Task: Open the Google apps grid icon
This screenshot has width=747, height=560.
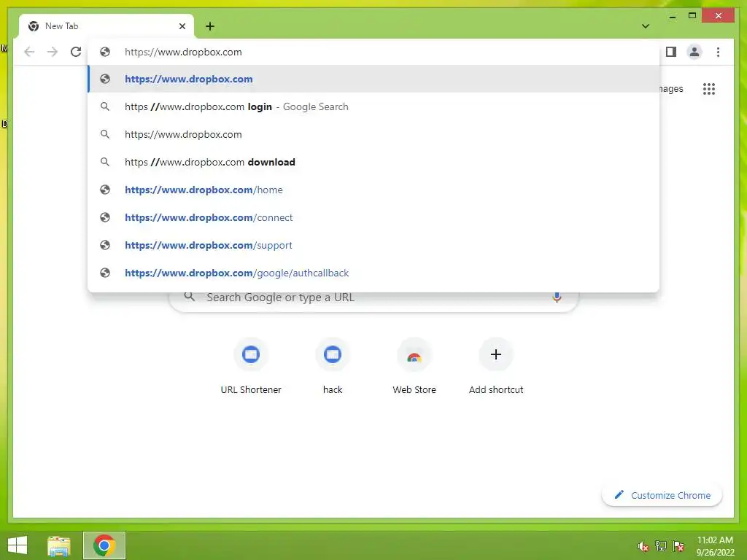Action: pos(709,88)
